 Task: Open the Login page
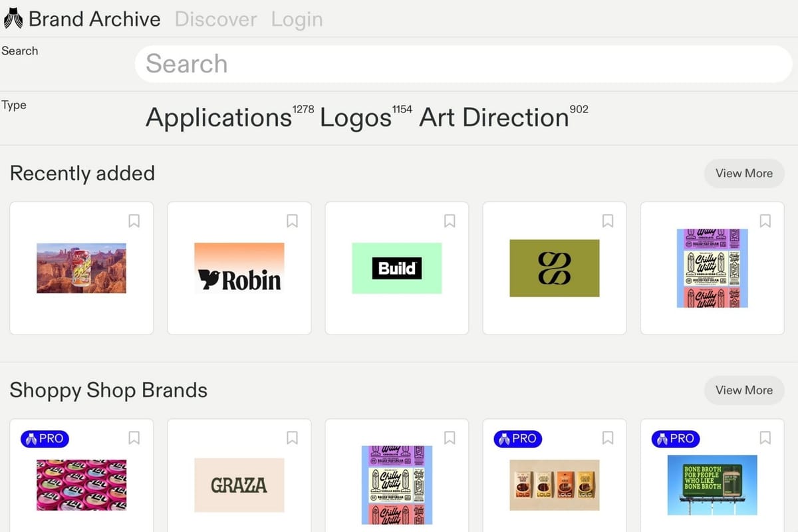point(297,19)
